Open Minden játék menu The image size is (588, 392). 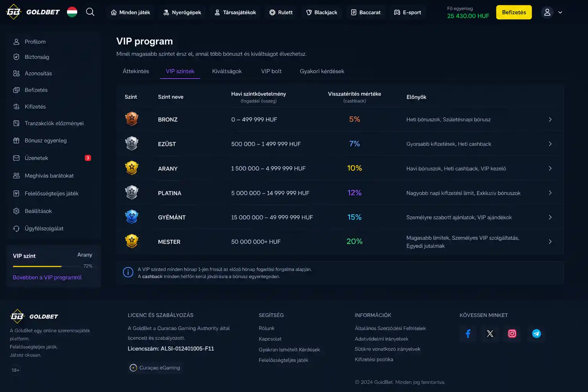click(131, 12)
